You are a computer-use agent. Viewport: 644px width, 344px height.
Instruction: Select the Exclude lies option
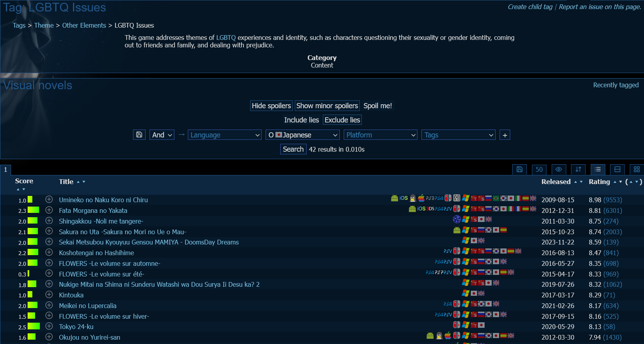[x=342, y=120]
